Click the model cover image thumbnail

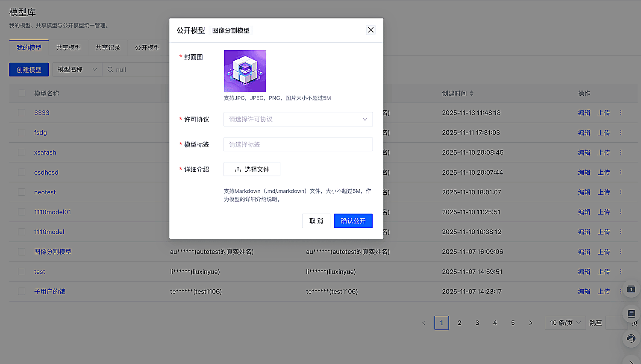(x=245, y=71)
